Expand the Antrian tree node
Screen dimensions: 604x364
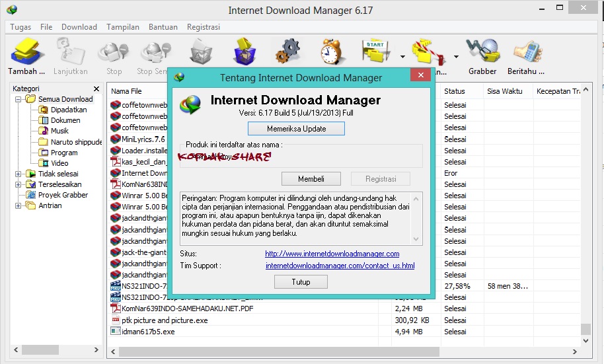pos(18,205)
